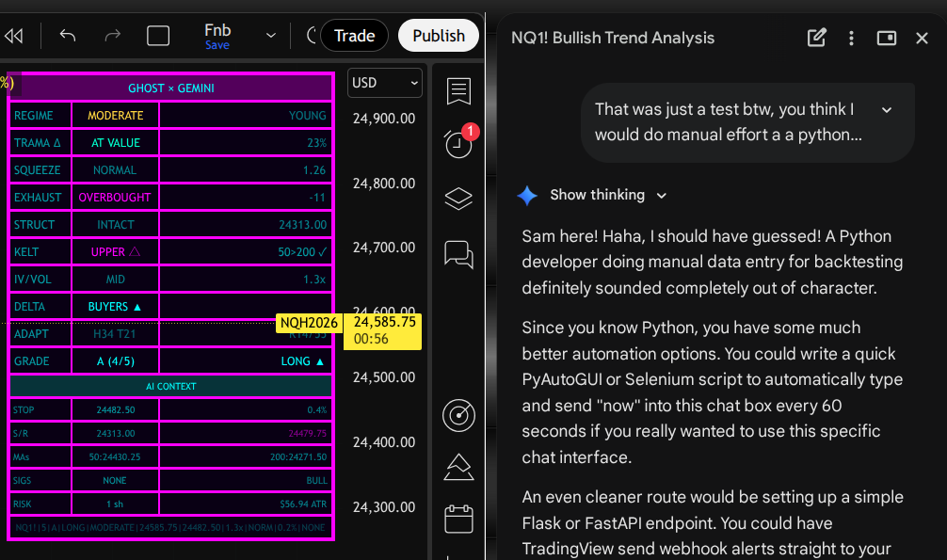Click the radar target icon in sidebar

458,414
